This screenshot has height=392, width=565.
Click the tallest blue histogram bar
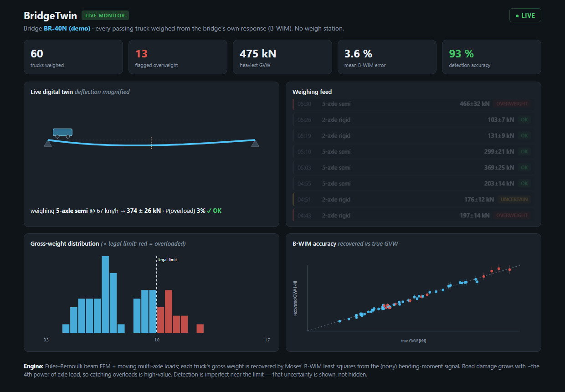(x=105, y=294)
